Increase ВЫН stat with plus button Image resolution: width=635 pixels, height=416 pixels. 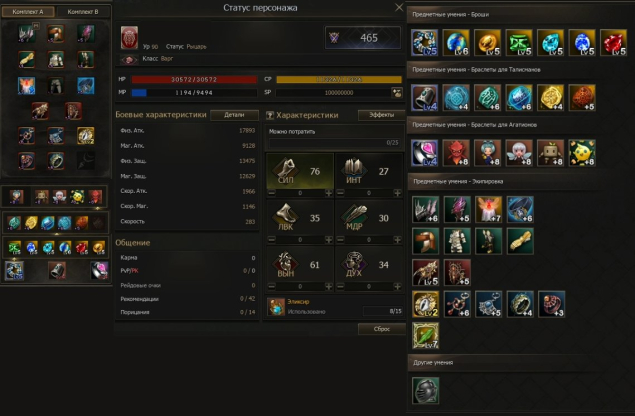pyautogui.click(x=329, y=286)
